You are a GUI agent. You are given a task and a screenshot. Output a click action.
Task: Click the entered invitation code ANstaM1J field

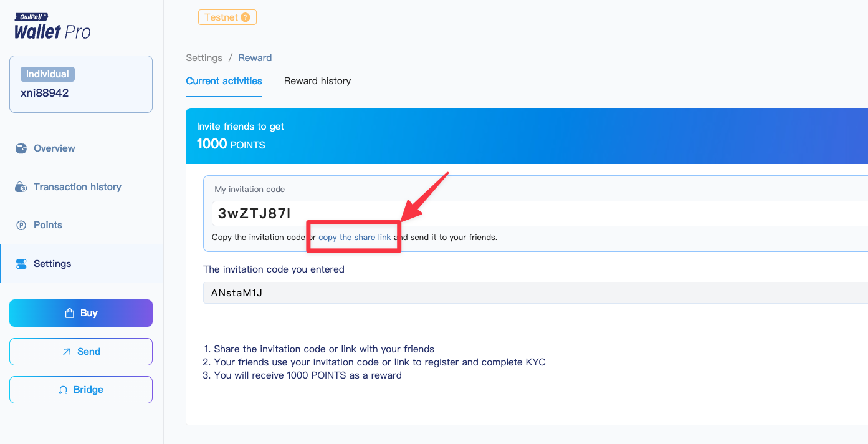tap(536, 292)
